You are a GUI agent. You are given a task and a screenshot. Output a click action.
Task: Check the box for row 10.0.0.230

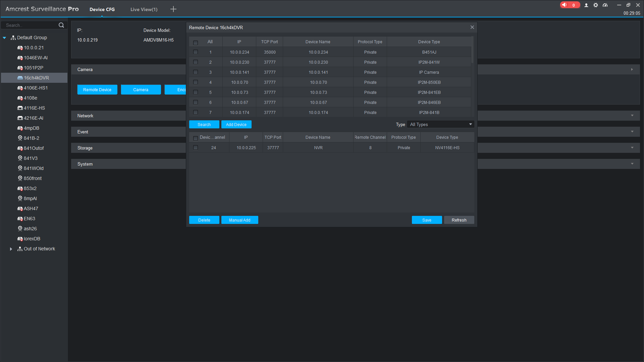pyautogui.click(x=196, y=62)
